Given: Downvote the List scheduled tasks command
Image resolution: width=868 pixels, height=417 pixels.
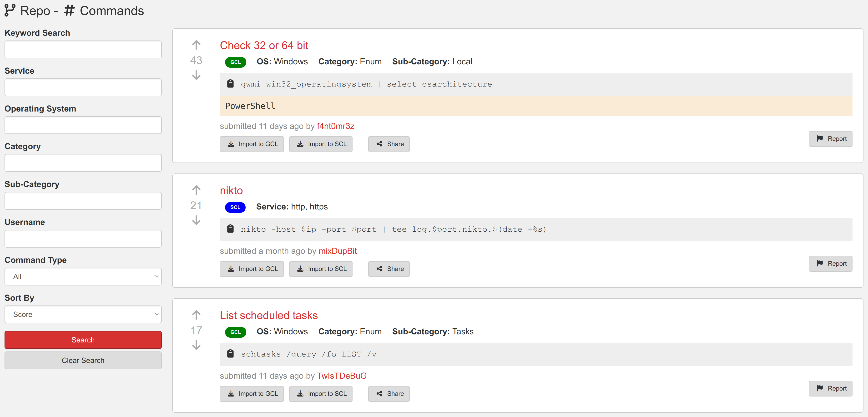Looking at the screenshot, I should coord(196,345).
